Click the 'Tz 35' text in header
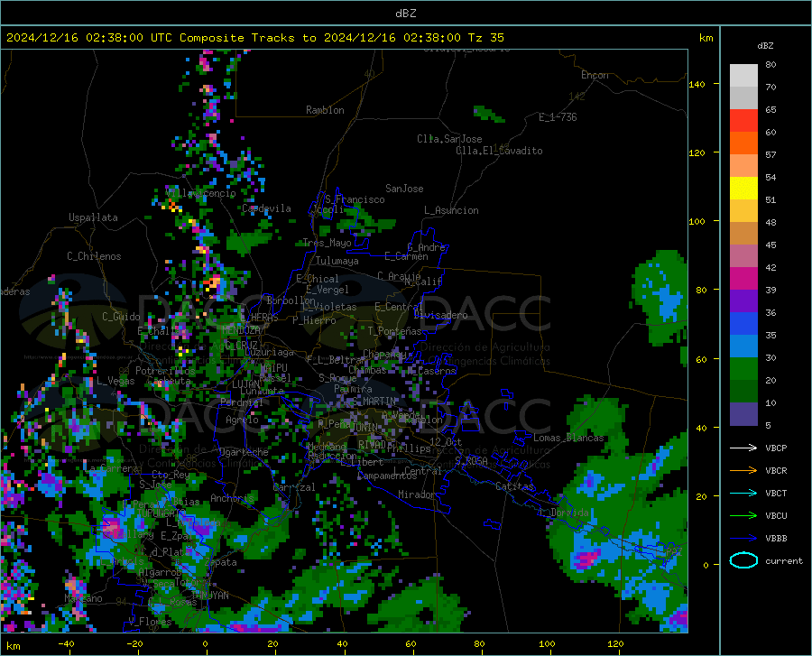The height and width of the screenshot is (656, 812). coord(485,38)
